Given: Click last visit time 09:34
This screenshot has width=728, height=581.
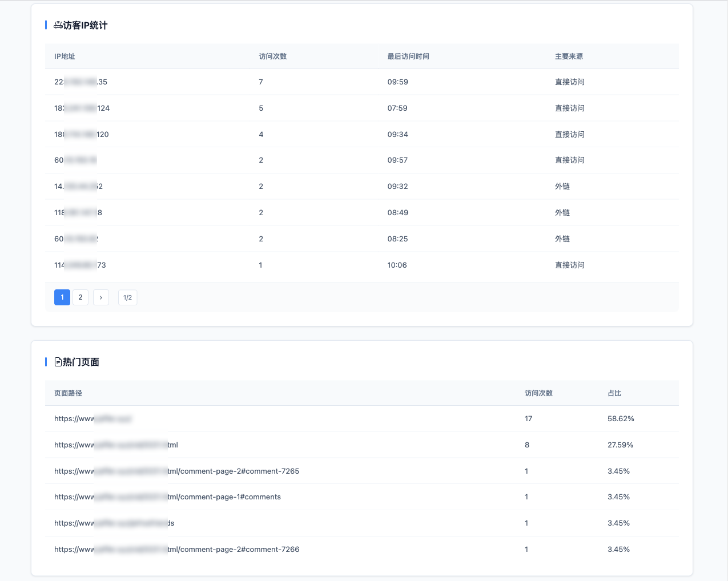Looking at the screenshot, I should pos(398,135).
